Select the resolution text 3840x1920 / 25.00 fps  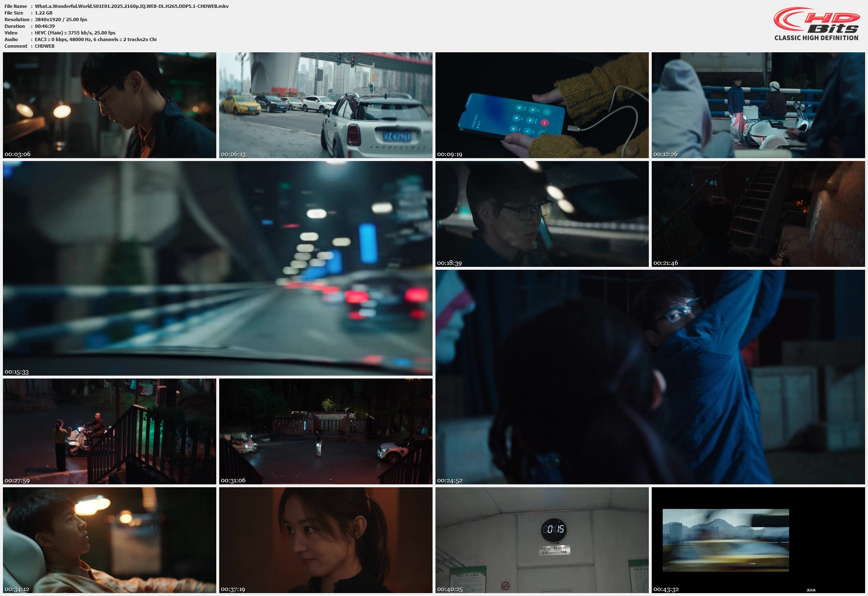[61, 20]
